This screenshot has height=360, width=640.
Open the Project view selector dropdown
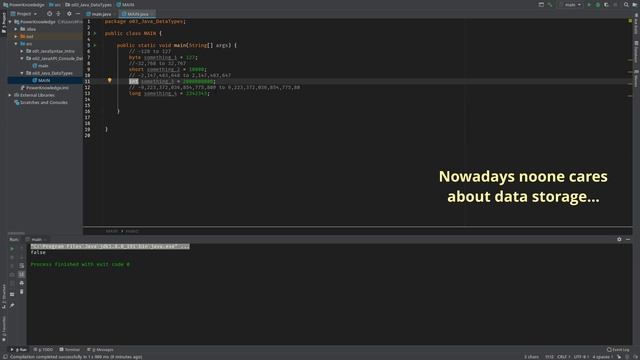point(24,13)
